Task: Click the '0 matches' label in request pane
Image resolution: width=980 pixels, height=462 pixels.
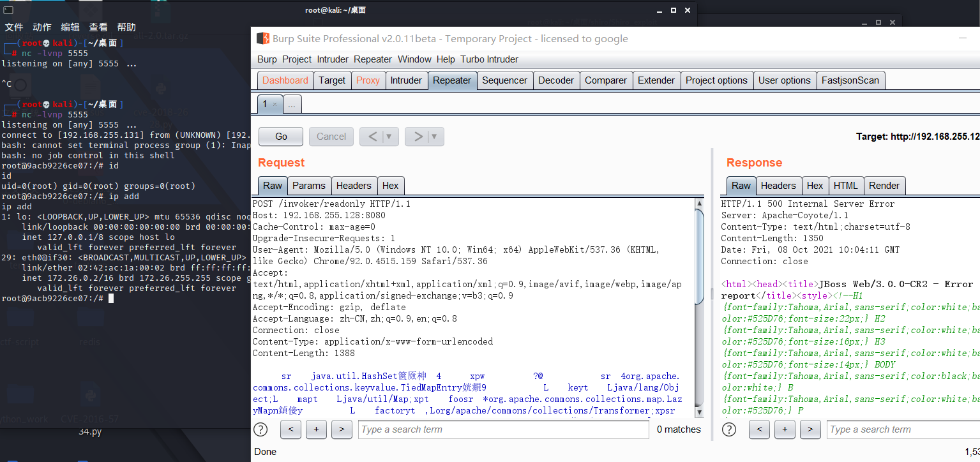Action: 679,429
